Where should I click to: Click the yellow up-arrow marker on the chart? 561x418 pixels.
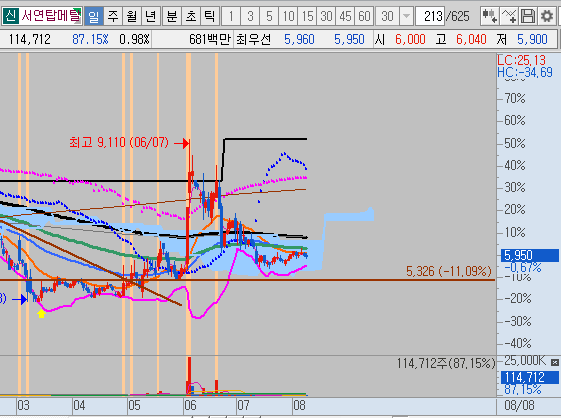41,314
